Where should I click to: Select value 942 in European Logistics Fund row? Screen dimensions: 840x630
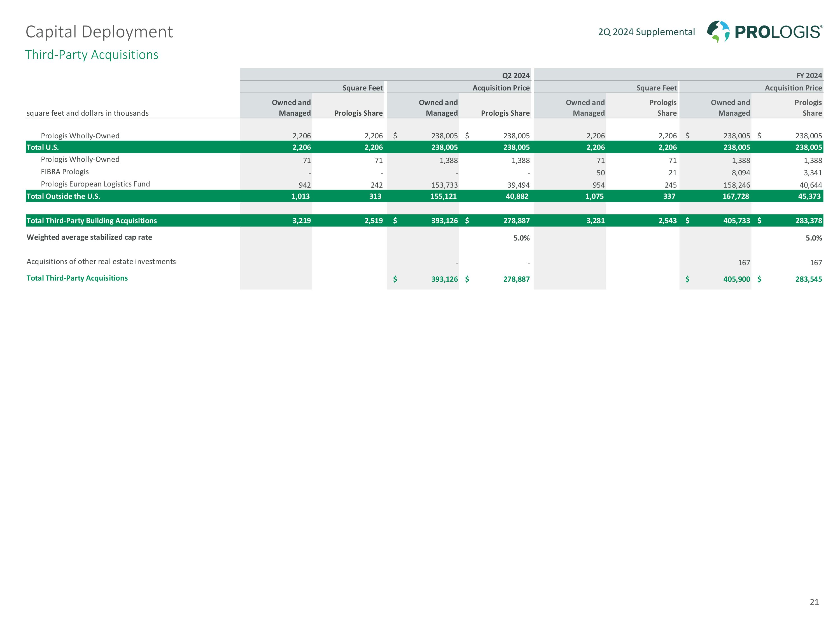pyautogui.click(x=305, y=185)
